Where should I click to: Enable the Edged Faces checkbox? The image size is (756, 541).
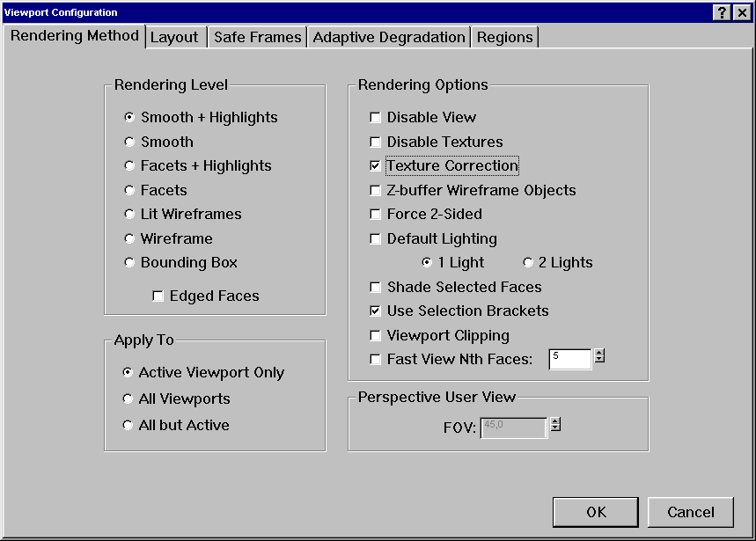pyautogui.click(x=158, y=296)
